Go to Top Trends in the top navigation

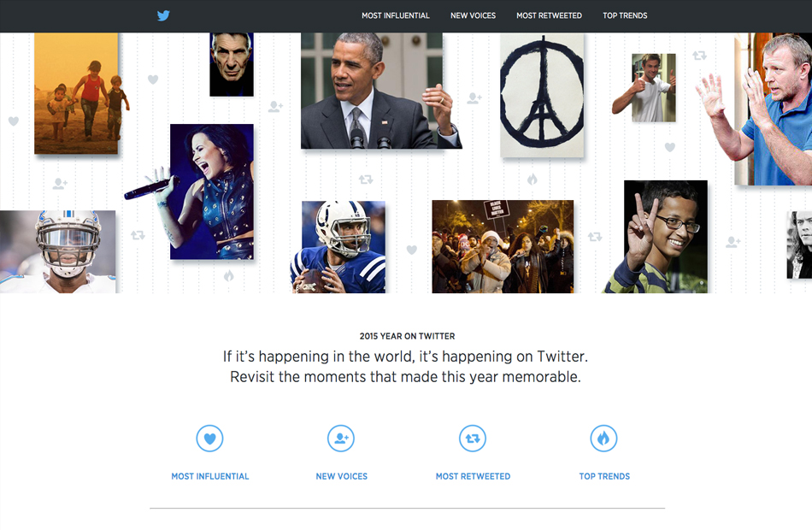pos(625,15)
